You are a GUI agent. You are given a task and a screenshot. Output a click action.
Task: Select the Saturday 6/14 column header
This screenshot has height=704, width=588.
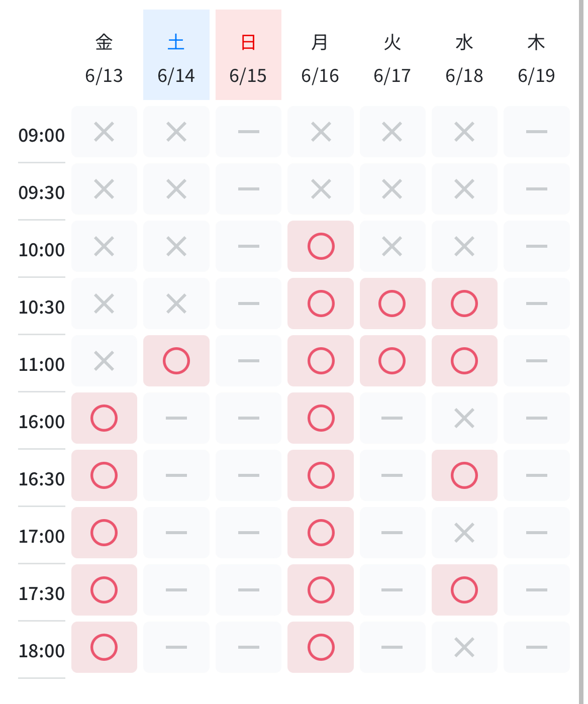point(176,55)
